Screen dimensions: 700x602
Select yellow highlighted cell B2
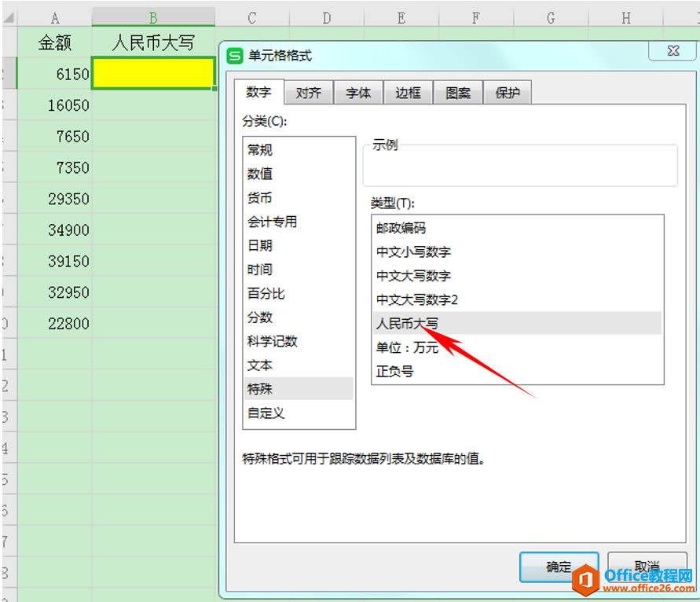(153, 73)
